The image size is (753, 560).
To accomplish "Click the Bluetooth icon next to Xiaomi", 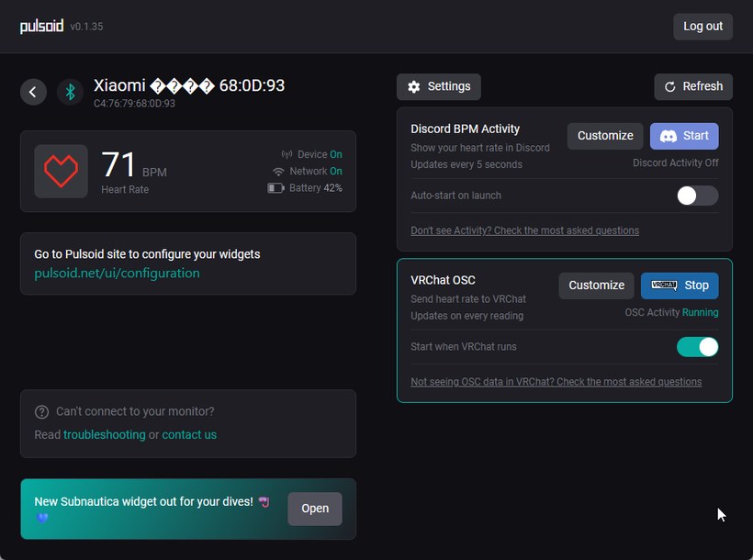I will click(x=70, y=92).
